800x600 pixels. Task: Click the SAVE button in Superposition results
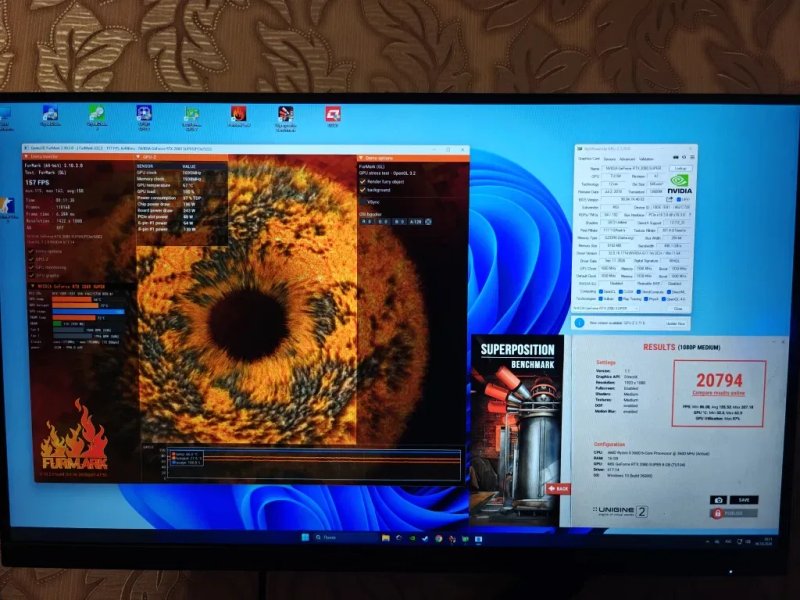(x=744, y=500)
